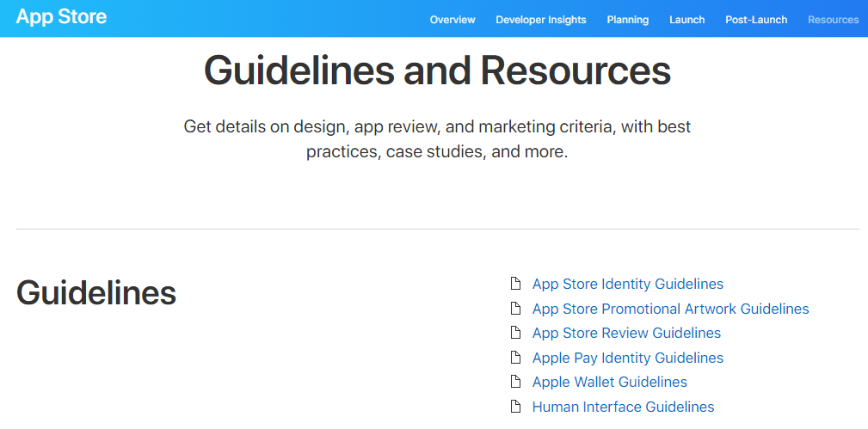This screenshot has height=429, width=868.
Task: Click the Resources tab in the header
Action: pos(833,20)
